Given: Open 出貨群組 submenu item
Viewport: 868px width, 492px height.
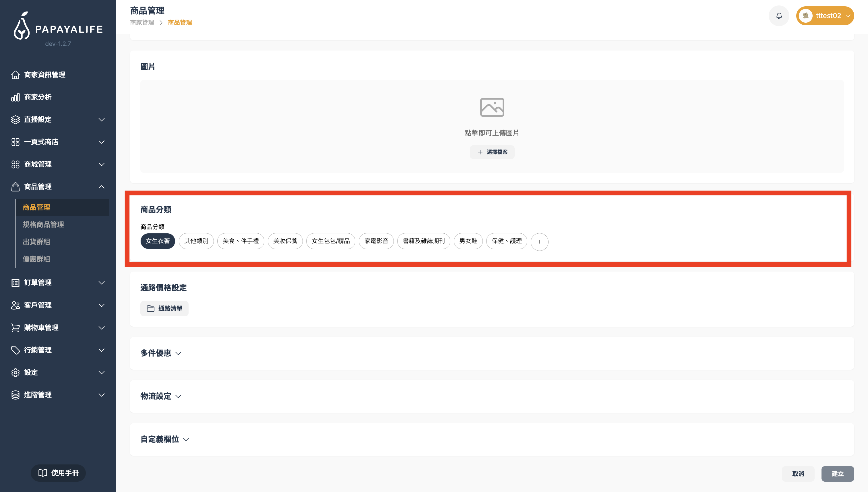Looking at the screenshot, I should pyautogui.click(x=36, y=242).
